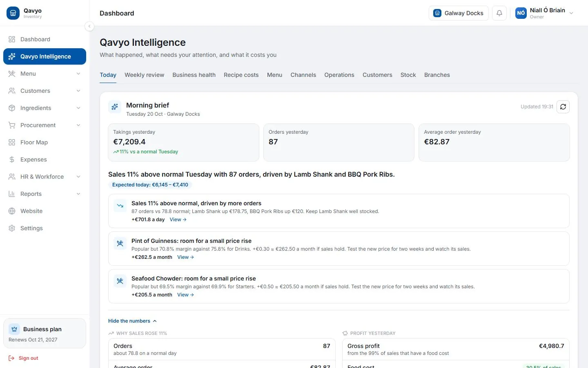Collapse details via Hide the numbers
This screenshot has width=588, height=368.
pyautogui.click(x=132, y=321)
